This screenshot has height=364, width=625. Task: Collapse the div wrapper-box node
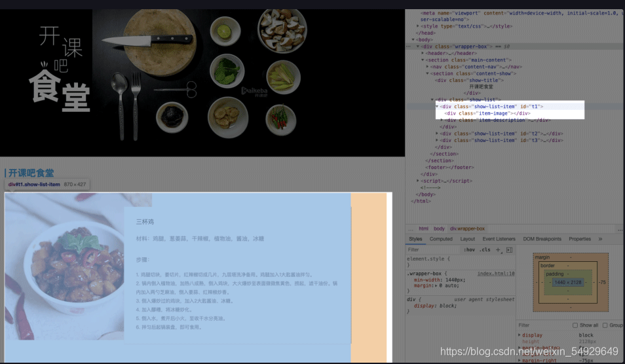pos(418,46)
